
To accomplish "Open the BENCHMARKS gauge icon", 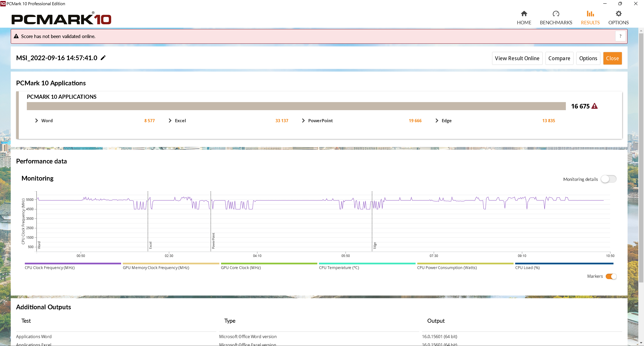I will [x=556, y=13].
